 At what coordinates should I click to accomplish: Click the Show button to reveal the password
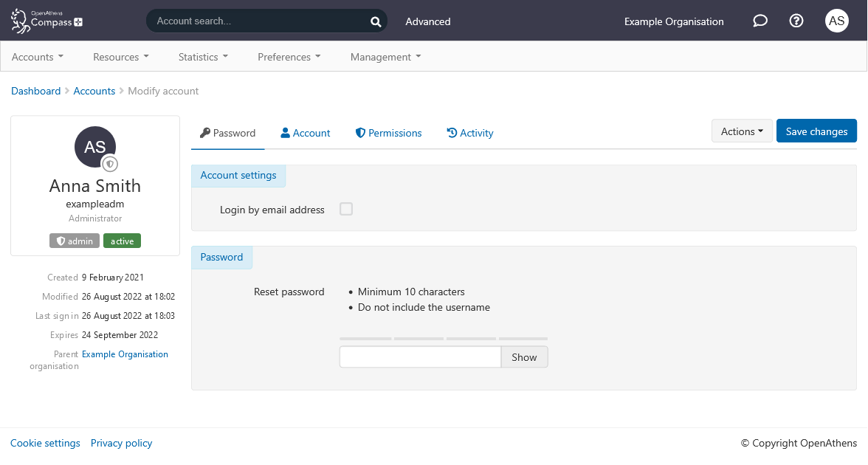[x=524, y=356]
